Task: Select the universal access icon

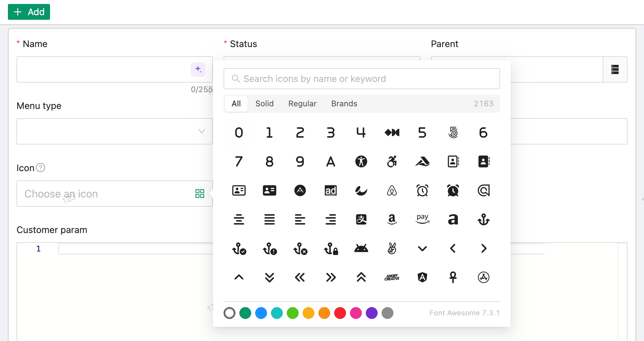Action: tap(361, 162)
